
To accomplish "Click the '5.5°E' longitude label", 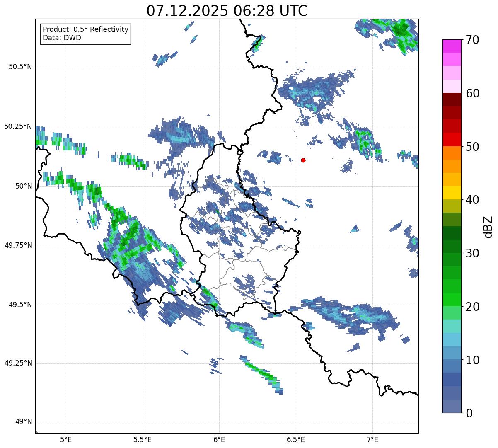I will [143, 440].
